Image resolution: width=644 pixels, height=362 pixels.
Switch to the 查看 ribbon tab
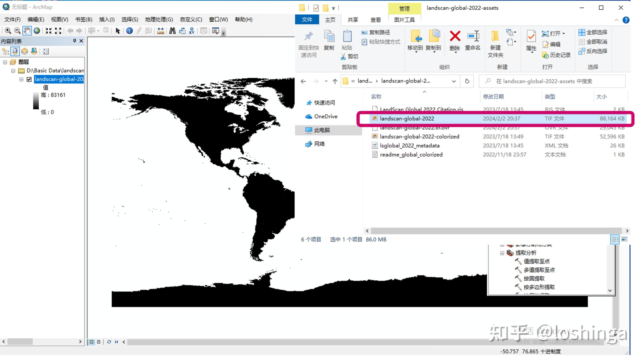click(x=375, y=20)
